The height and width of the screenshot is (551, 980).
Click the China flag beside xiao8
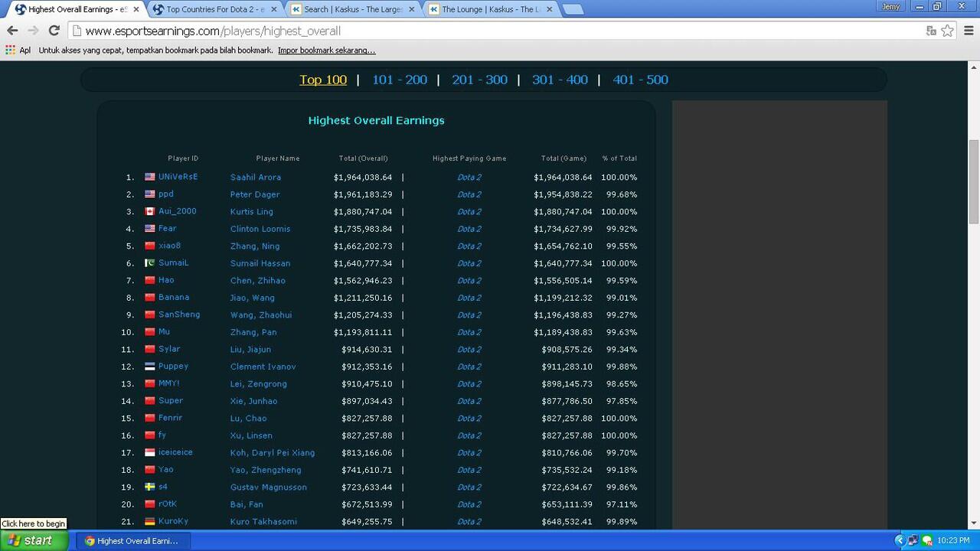click(150, 246)
